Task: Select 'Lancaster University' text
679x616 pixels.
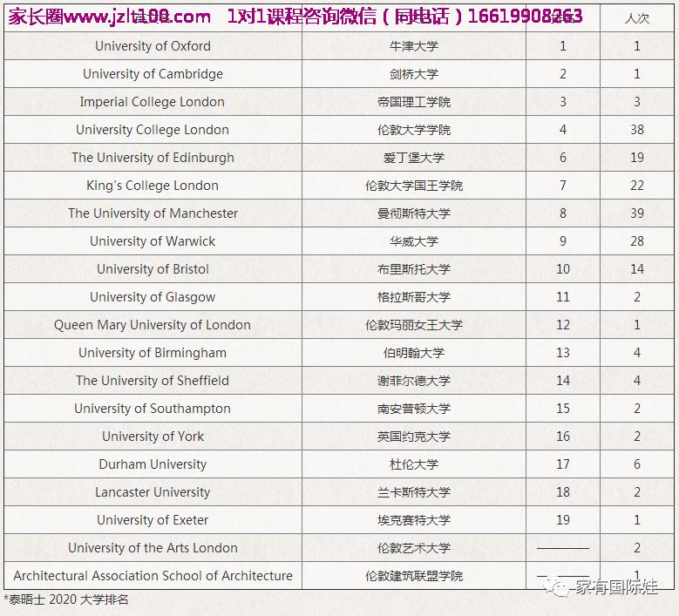Action: [153, 492]
